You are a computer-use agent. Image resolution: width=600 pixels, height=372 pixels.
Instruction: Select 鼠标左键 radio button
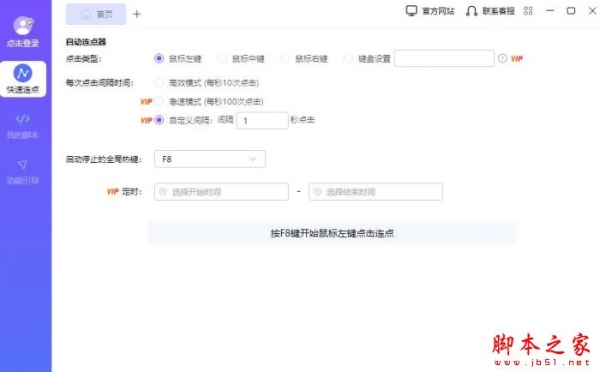click(159, 58)
